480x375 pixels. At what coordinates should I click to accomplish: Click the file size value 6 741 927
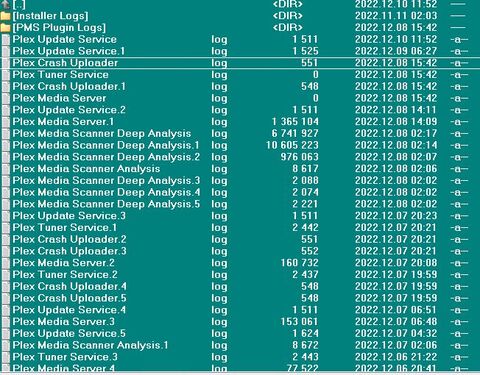tap(295, 134)
